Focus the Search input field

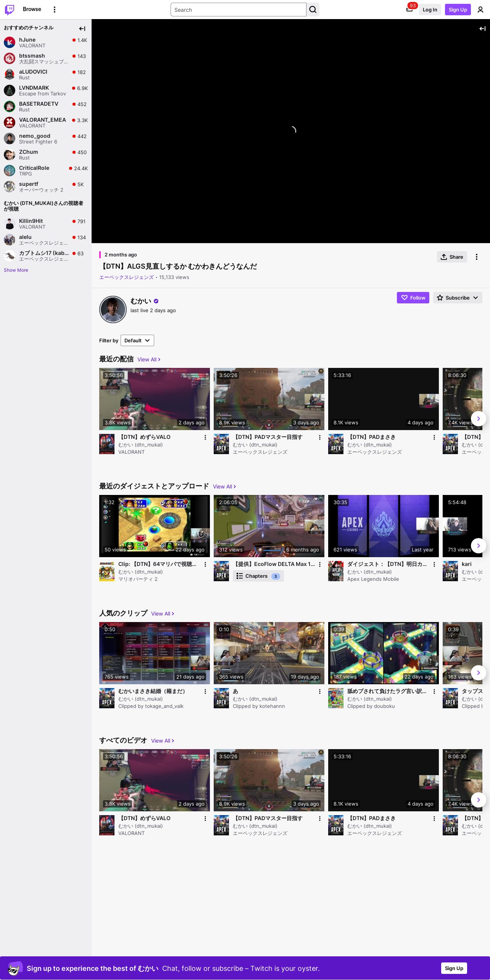(239, 10)
